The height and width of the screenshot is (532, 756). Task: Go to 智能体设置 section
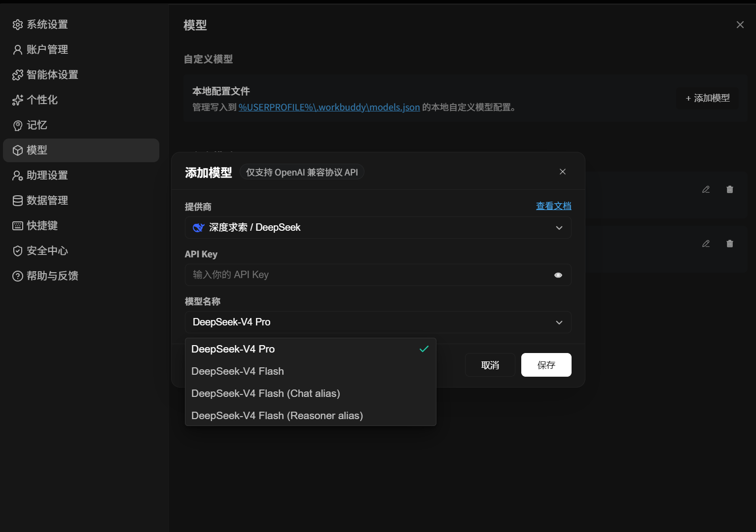pos(81,75)
